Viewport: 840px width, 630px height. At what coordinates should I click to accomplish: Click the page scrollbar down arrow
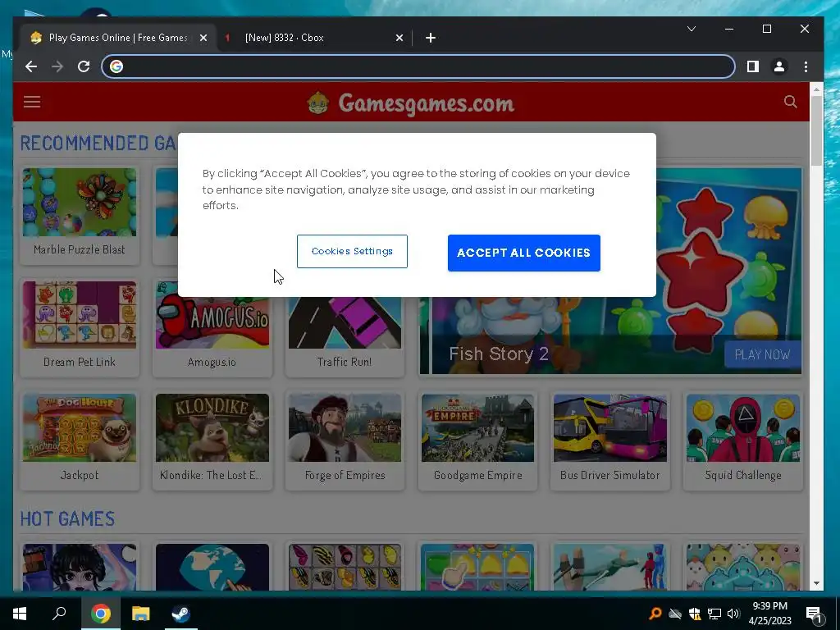click(816, 583)
